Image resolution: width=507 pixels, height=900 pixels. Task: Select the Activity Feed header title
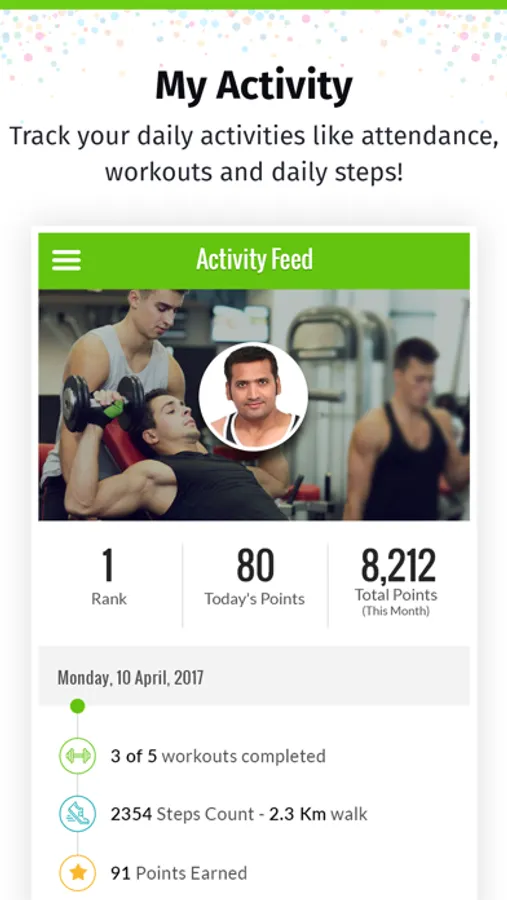(x=254, y=259)
